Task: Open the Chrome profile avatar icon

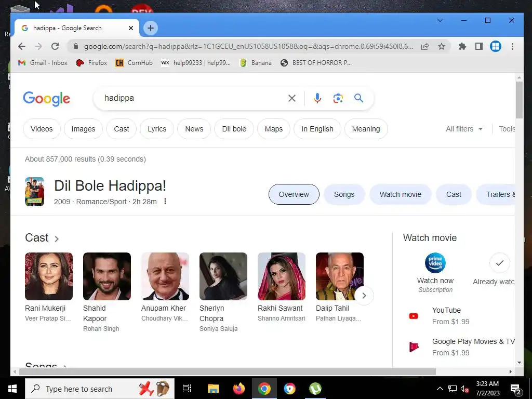Action: pos(495,46)
